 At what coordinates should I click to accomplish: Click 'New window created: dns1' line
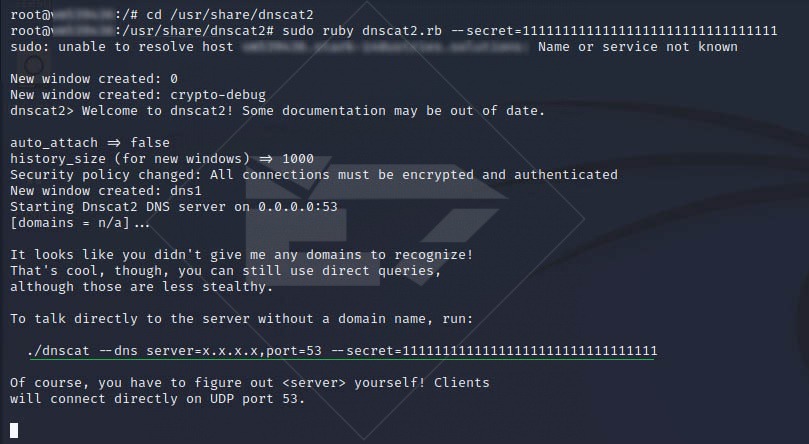[x=106, y=190]
